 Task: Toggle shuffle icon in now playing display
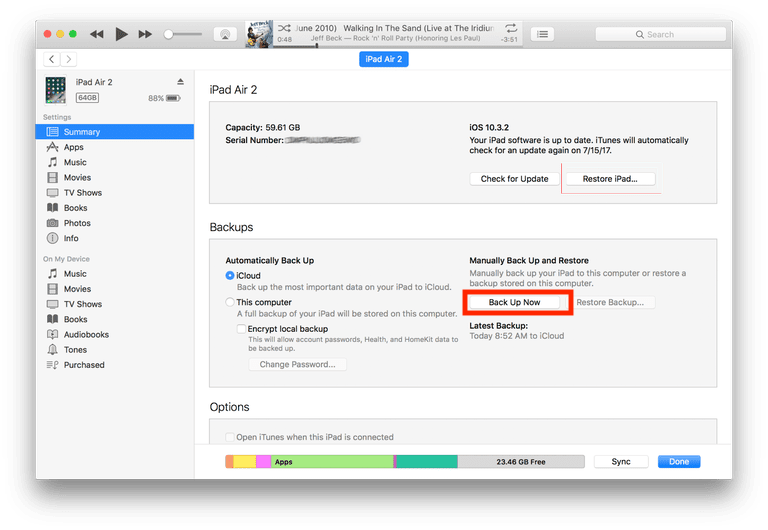pyautogui.click(x=284, y=28)
